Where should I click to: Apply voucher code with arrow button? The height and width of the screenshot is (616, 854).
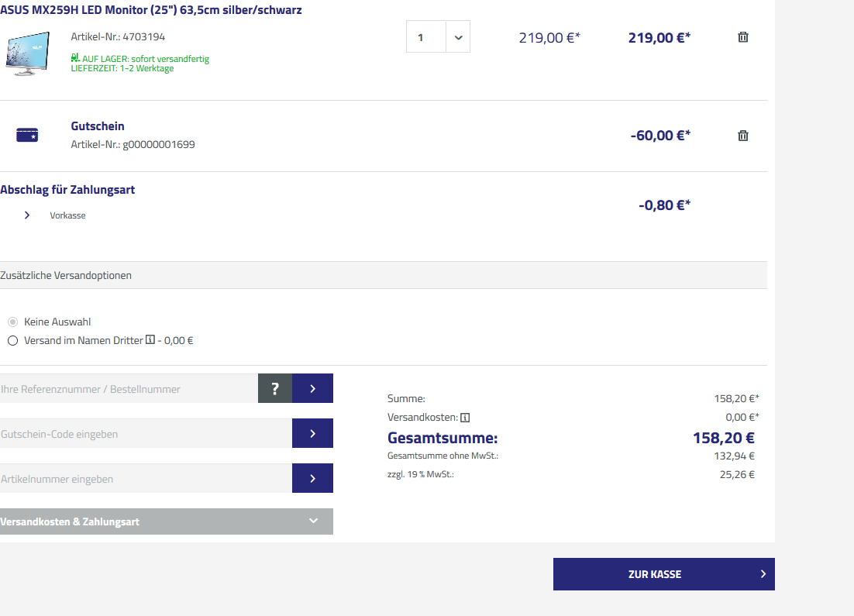[x=312, y=433]
